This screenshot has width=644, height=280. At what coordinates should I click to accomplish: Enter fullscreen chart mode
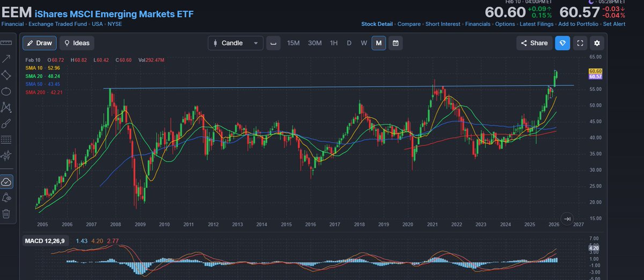580,43
